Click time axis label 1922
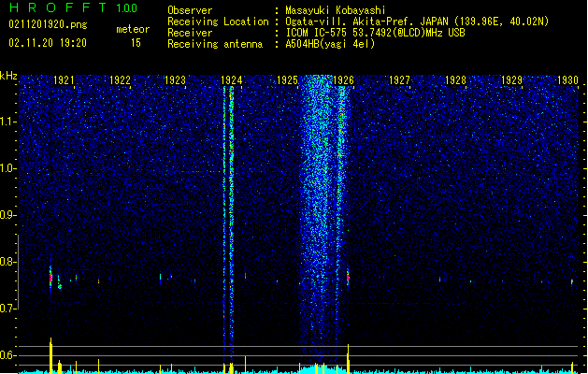Screen dimensions: 588x374 [x=120, y=80]
